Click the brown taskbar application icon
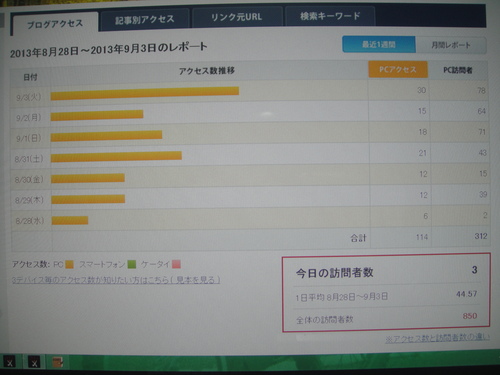This screenshot has height=375, width=500. (58, 362)
